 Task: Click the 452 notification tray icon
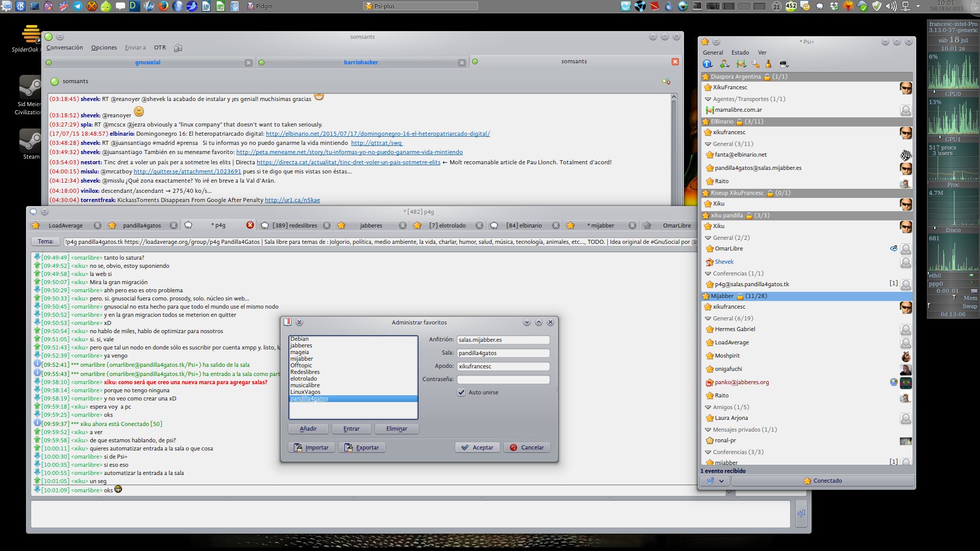click(x=791, y=6)
